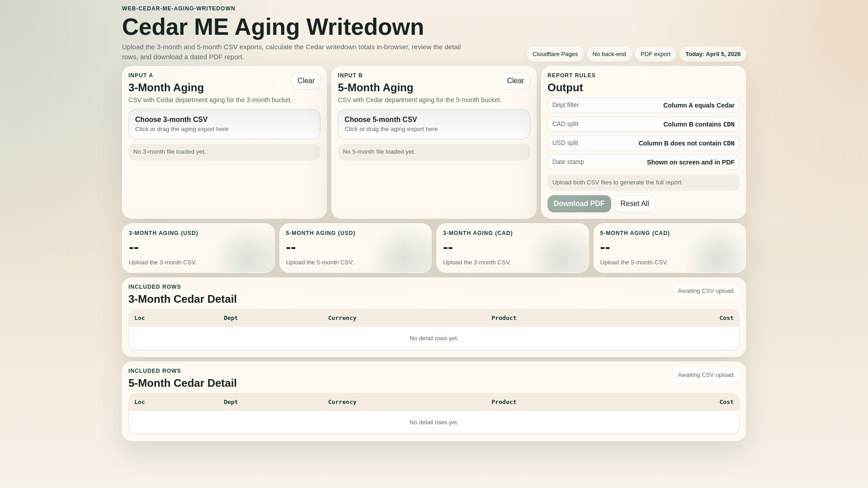Select the CAD split rule row

point(643,124)
